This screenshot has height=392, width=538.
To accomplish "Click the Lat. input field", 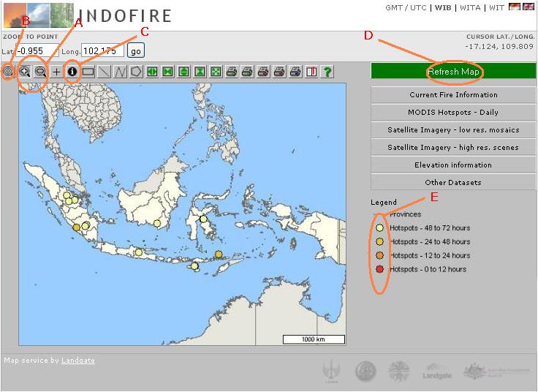I will pos(37,51).
